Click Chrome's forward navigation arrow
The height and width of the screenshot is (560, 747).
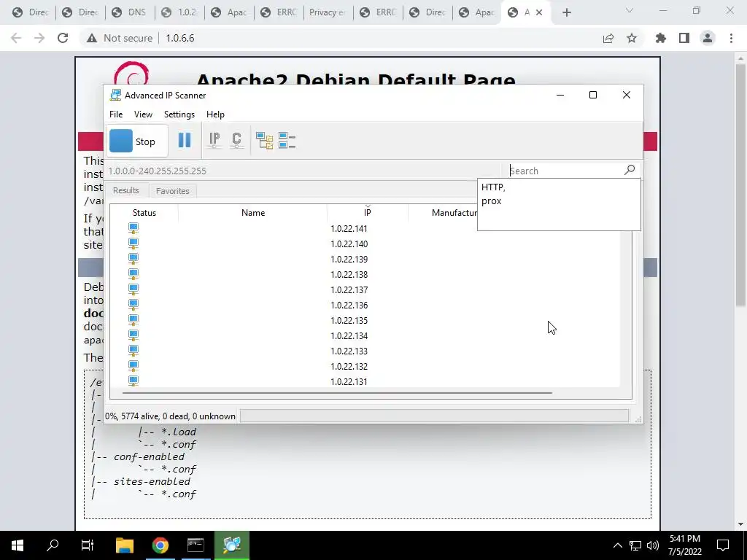click(x=39, y=38)
